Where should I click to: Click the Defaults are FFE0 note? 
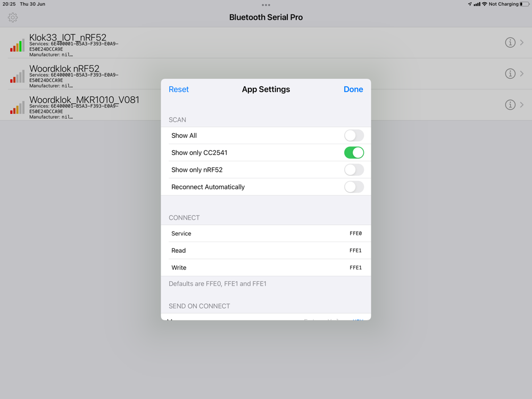218,284
